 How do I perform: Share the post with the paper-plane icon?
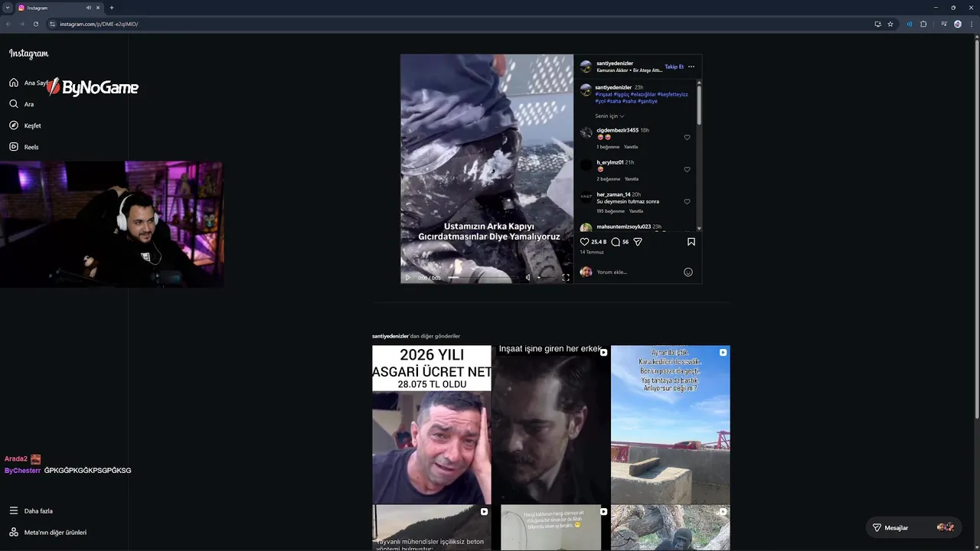pos(638,242)
